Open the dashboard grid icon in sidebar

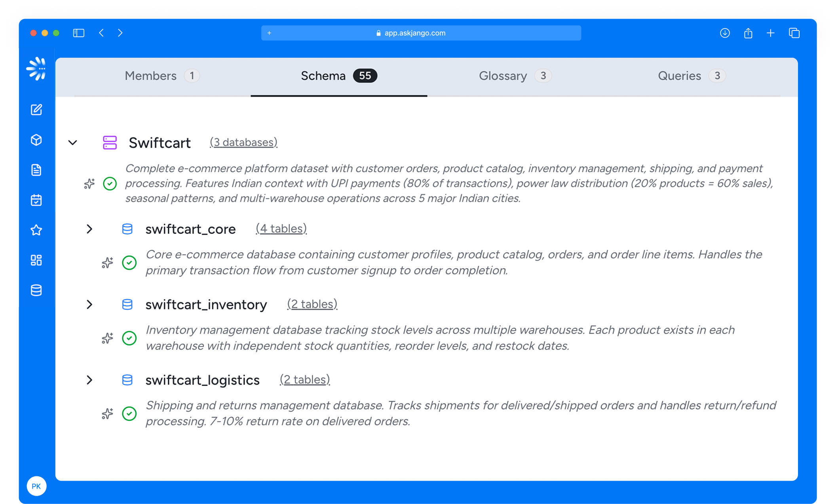tap(36, 260)
